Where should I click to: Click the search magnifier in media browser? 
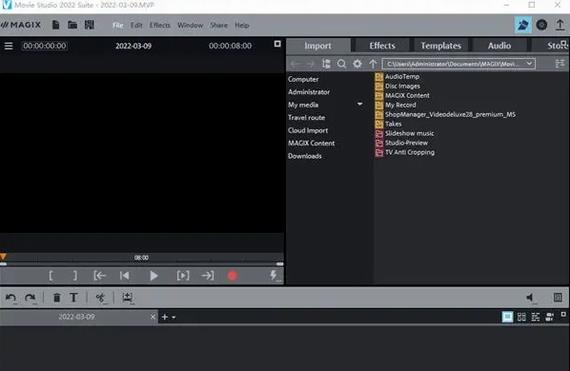click(341, 64)
